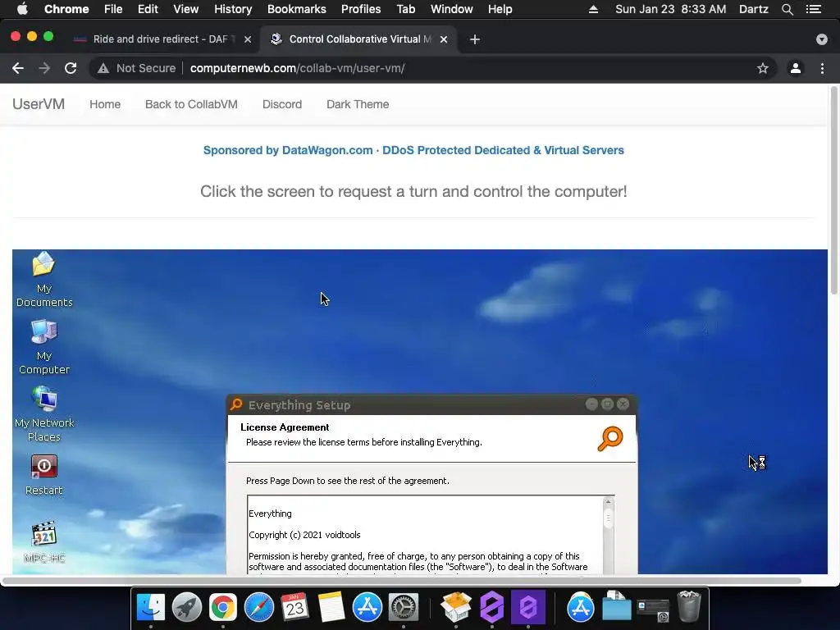Click the Everything Setup title bar icon
840x630 pixels.
tap(236, 404)
